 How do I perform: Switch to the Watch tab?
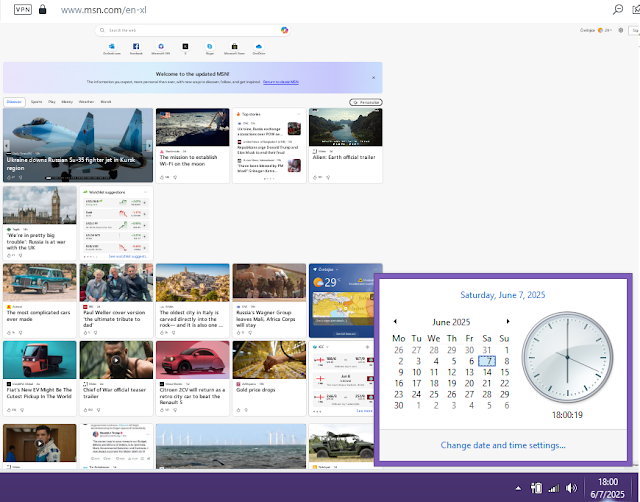106,102
